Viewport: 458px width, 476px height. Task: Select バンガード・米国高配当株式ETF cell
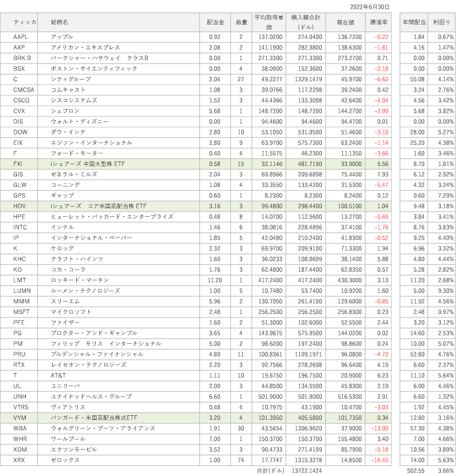tap(119, 418)
